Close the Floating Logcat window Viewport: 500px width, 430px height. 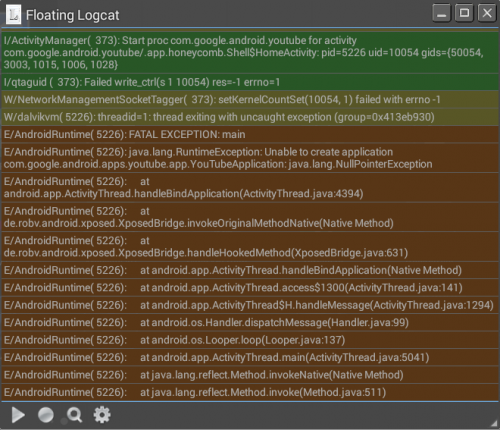[x=487, y=13]
